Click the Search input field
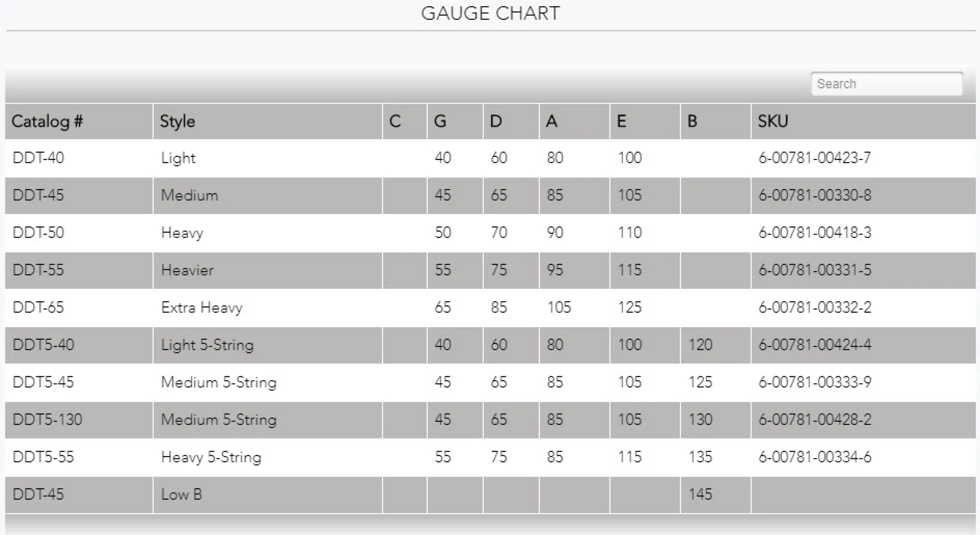This screenshot has width=980, height=535. point(886,84)
